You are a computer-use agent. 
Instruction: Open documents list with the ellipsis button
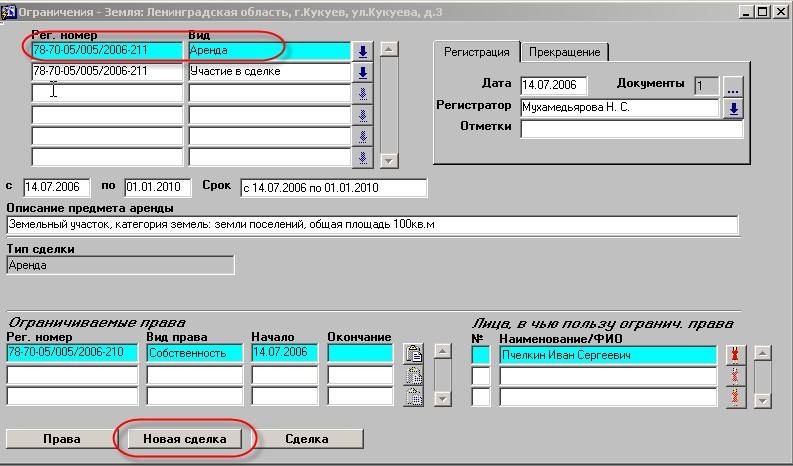coord(733,87)
